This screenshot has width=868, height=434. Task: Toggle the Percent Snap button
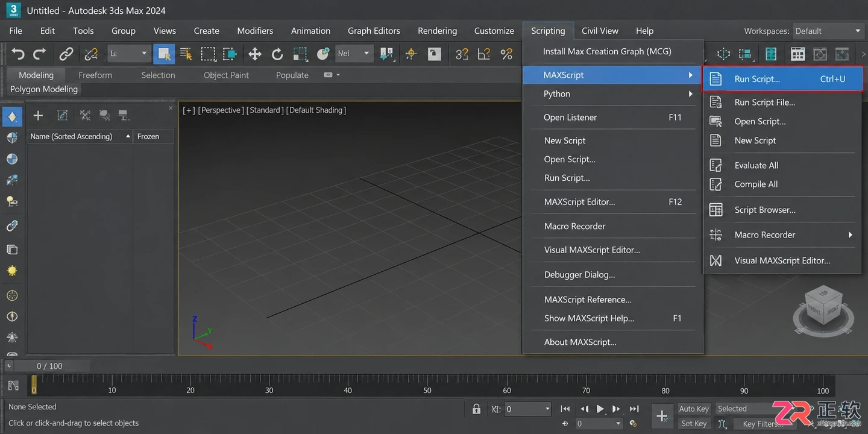coord(506,54)
